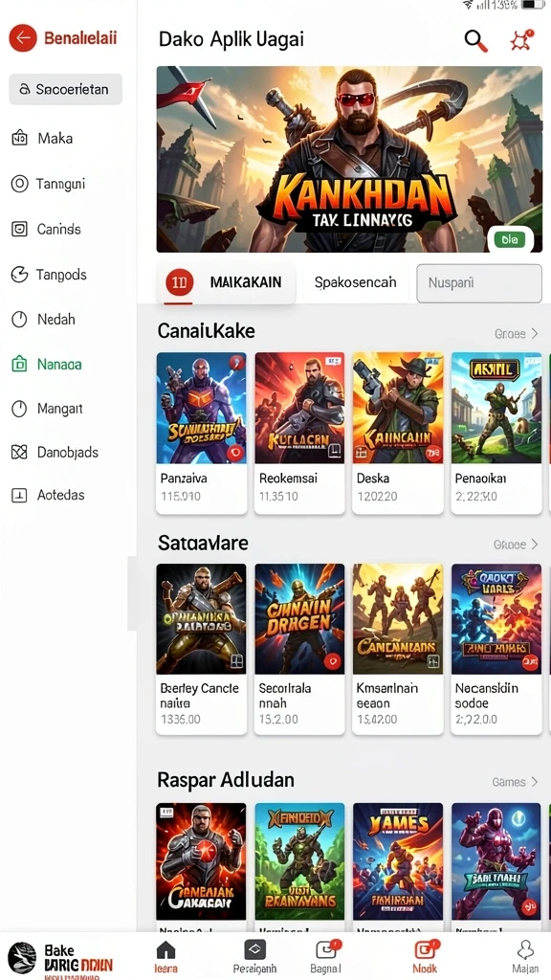Click the Benalielaii sidebar title
551x980 pixels.
(80, 38)
